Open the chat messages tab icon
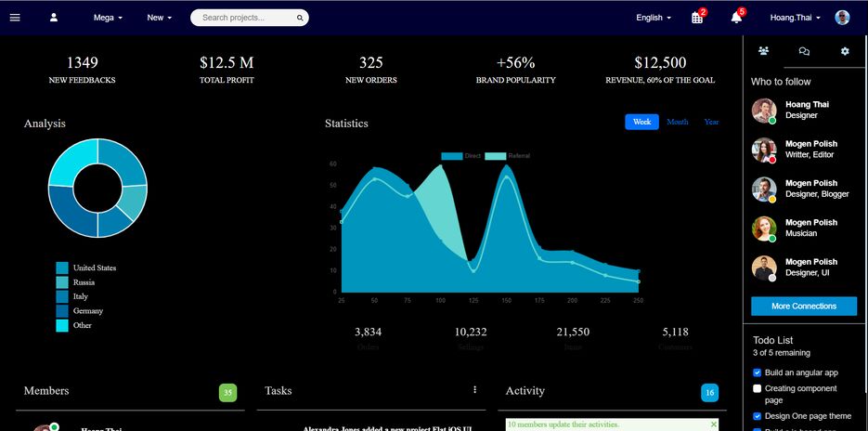The height and width of the screenshot is (431, 868). [x=804, y=51]
